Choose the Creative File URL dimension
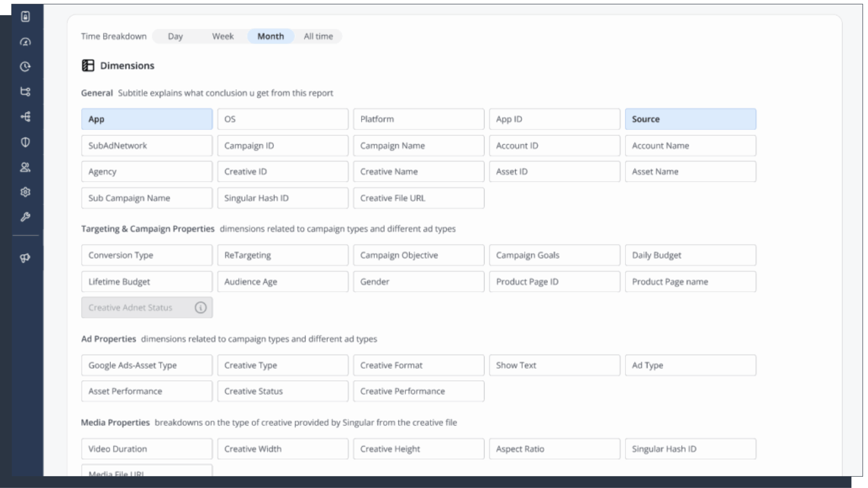This screenshot has height=488, width=868. point(419,198)
